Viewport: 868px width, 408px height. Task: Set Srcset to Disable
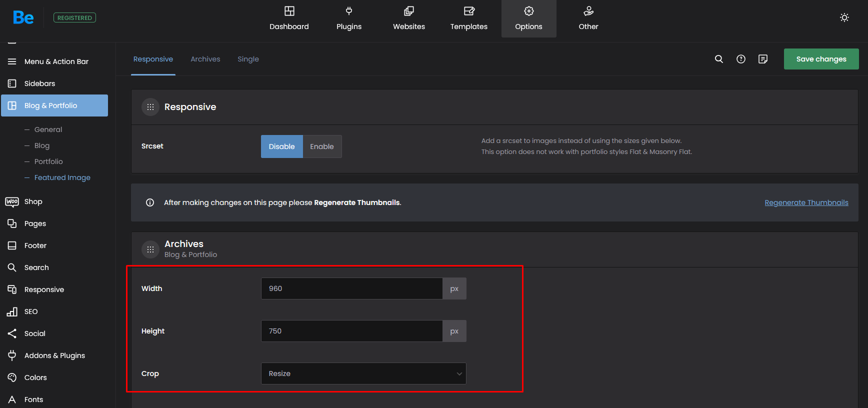pos(281,146)
